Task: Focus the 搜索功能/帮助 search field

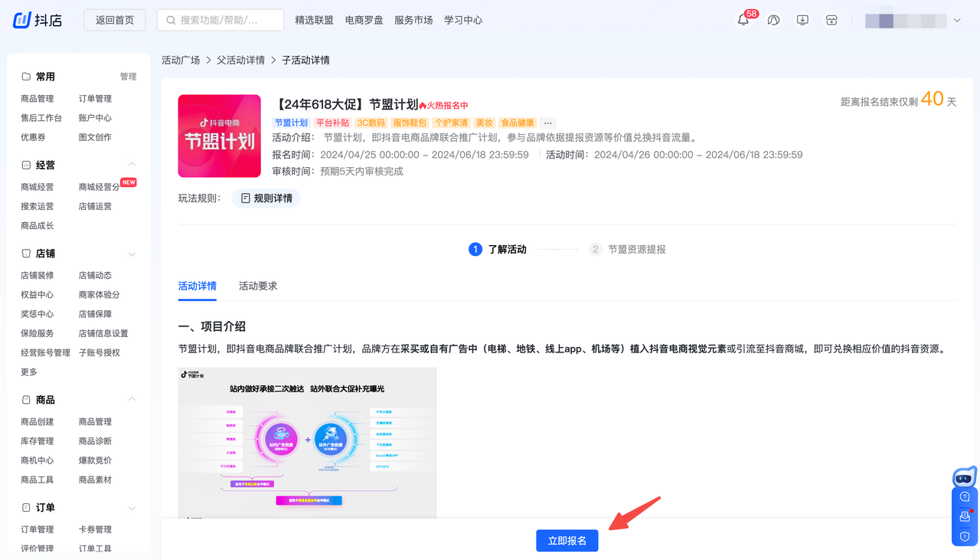Action: point(220,20)
